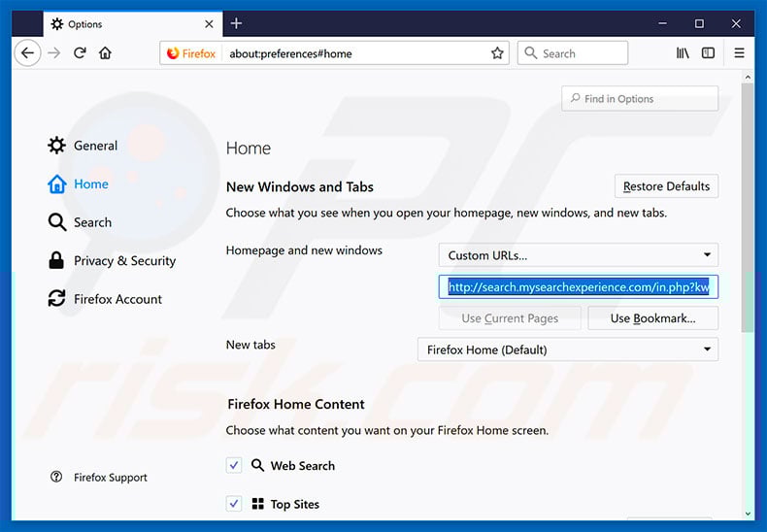Click the scrollbar down arrow
Image resolution: width=767 pixels, height=532 pixels.
[748, 514]
